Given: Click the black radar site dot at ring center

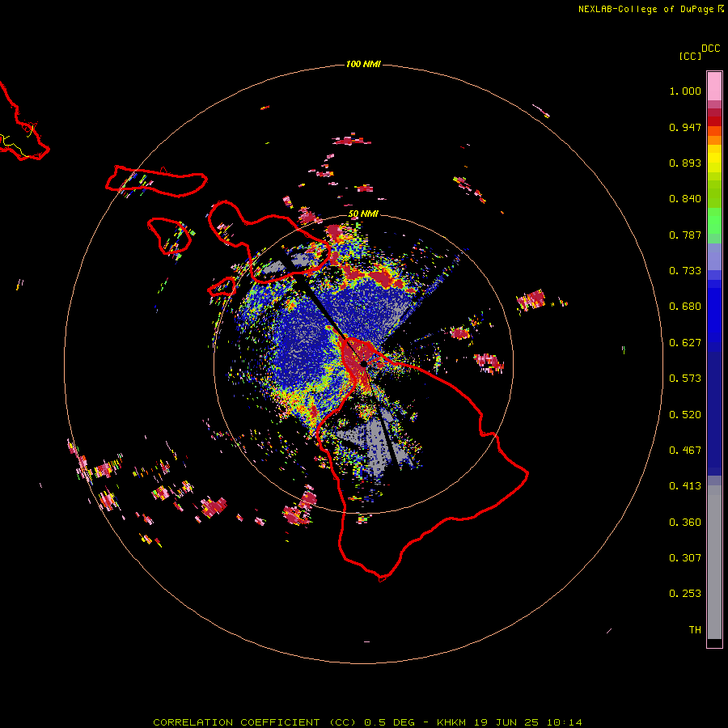Looking at the screenshot, I should coord(363,363).
